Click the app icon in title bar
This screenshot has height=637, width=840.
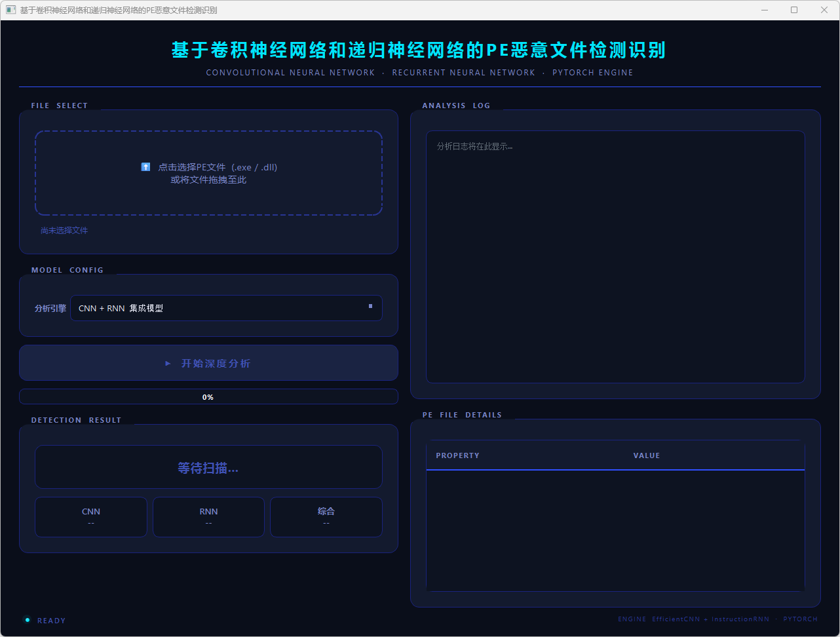click(x=10, y=10)
